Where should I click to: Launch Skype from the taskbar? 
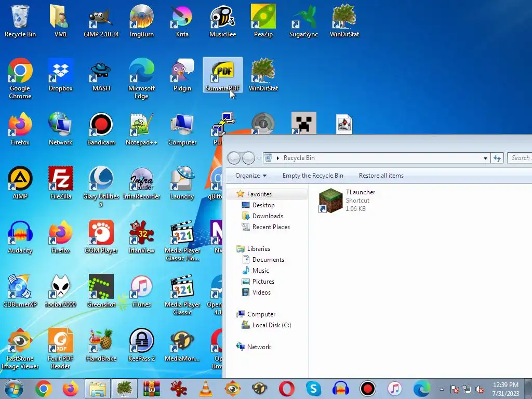point(313,389)
